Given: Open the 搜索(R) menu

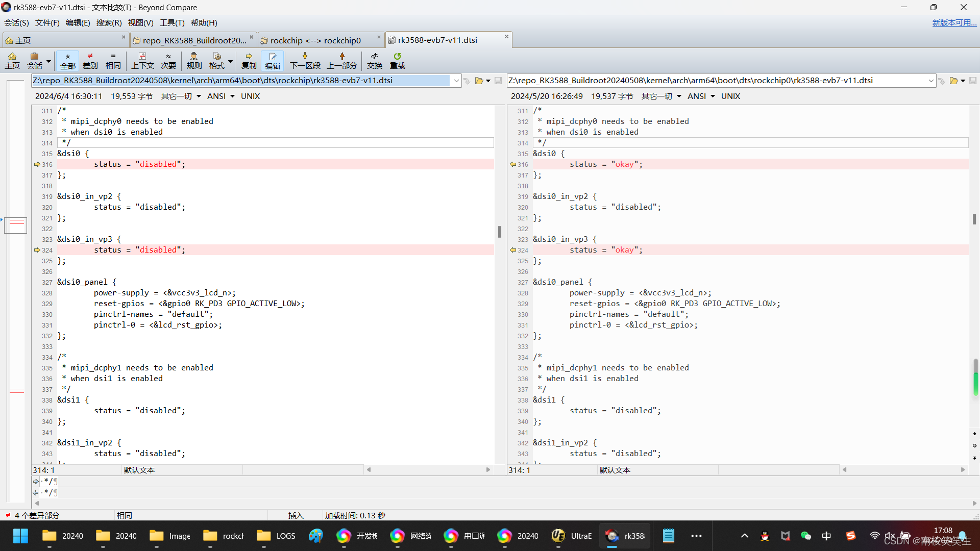Looking at the screenshot, I should pos(109,23).
